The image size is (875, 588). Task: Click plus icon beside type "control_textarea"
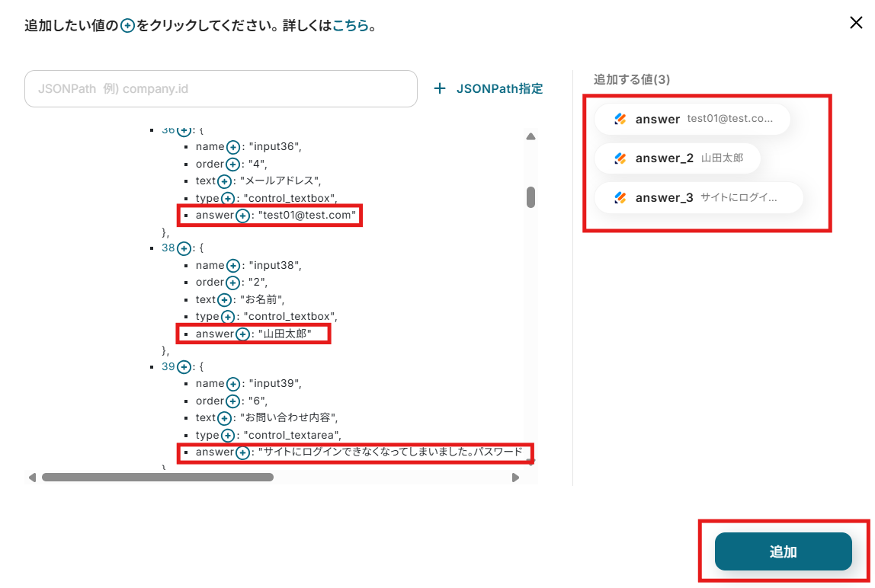[228, 435]
